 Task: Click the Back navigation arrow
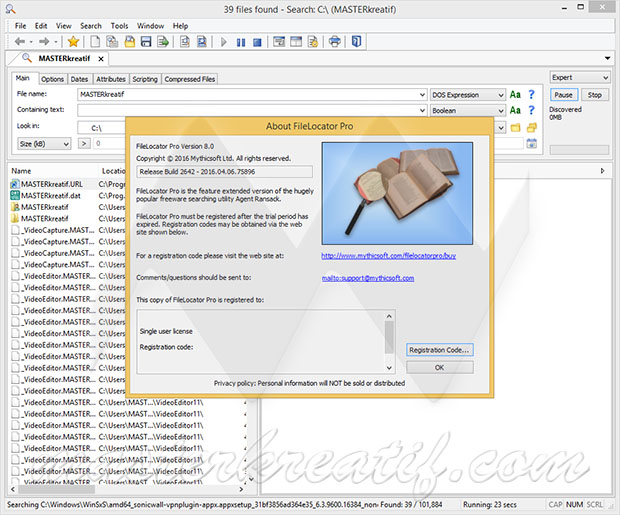pyautogui.click(x=20, y=42)
